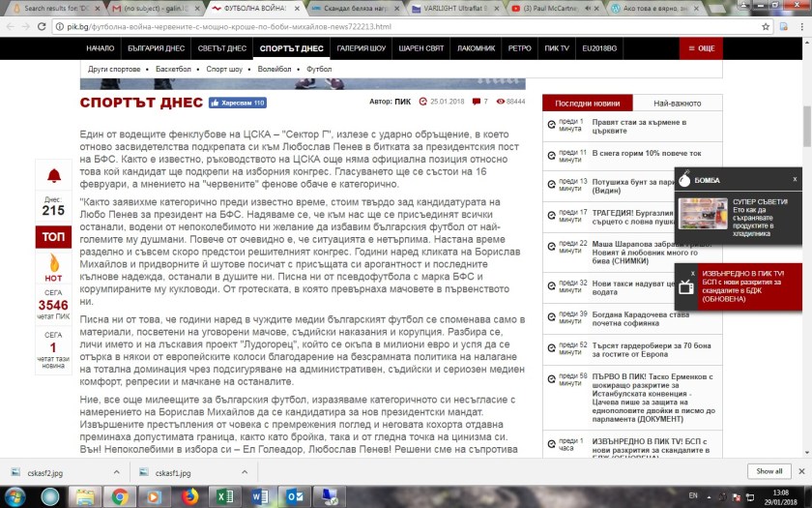
Task: Select 'БЪЛГАРИЯ ДНЕС' in navigation menu
Action: (x=158, y=48)
